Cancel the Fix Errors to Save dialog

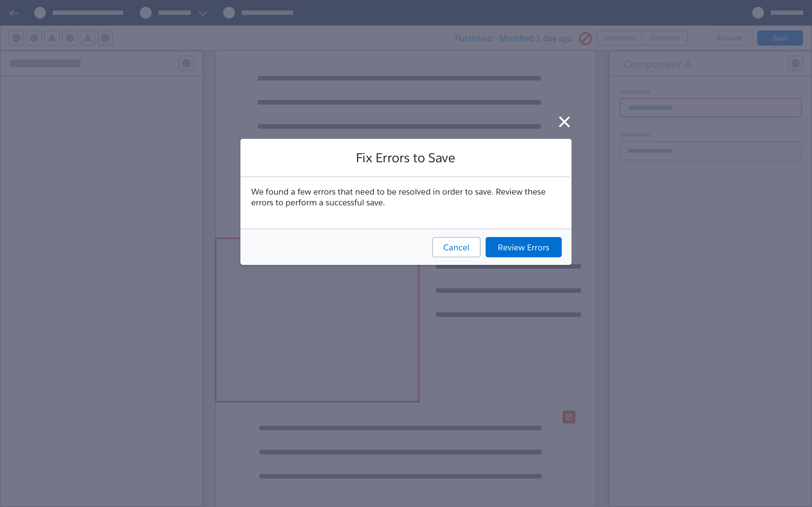pyautogui.click(x=456, y=247)
